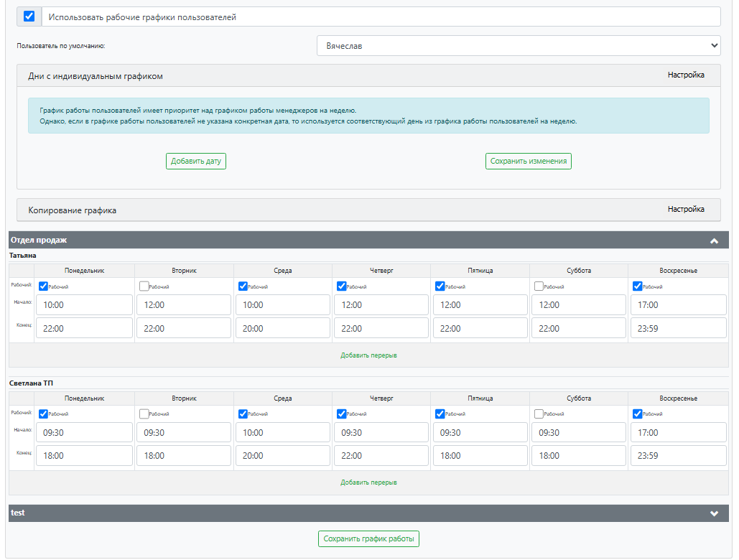Viewport: 739px width, 560px height.
Task: Open the default user dropdown showing Вячеслав
Action: pyautogui.click(x=519, y=46)
